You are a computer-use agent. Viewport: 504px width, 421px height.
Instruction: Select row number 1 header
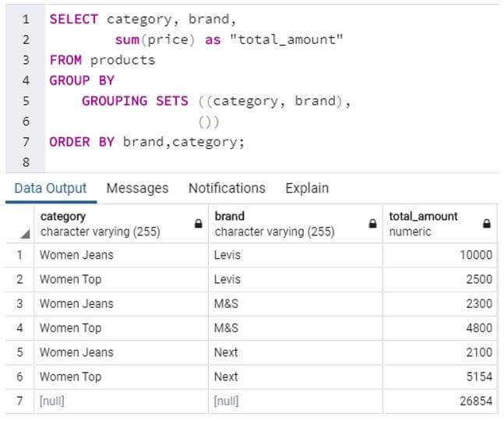tap(19, 255)
